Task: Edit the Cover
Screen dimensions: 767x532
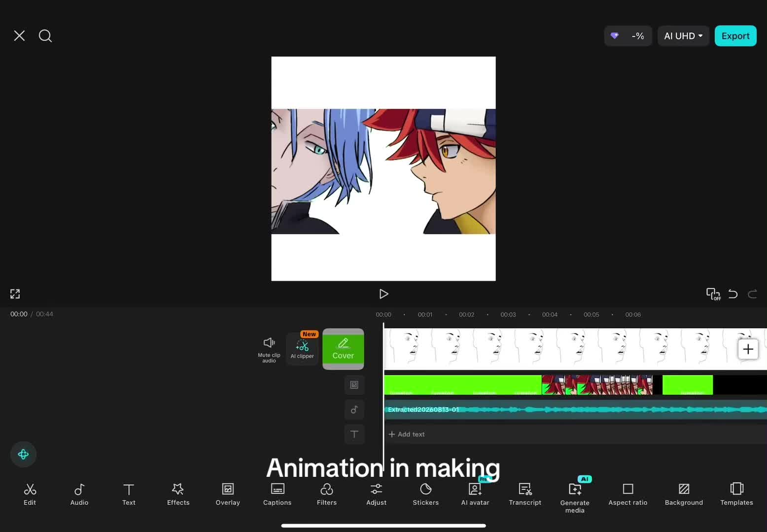Action: tap(343, 349)
